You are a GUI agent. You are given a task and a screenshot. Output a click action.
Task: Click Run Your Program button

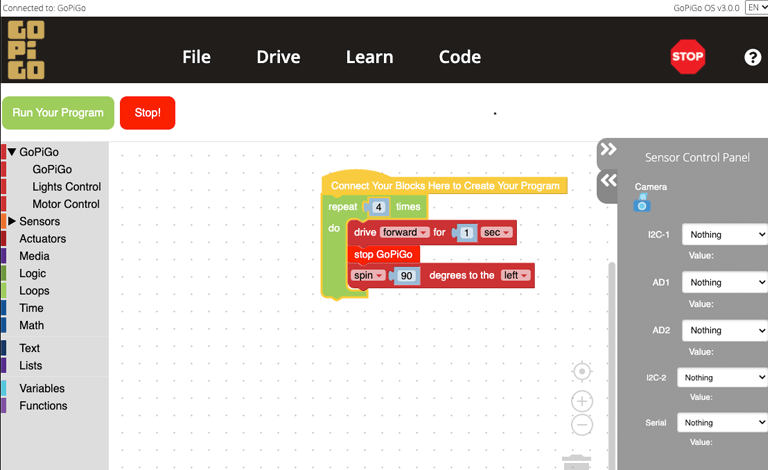point(58,113)
